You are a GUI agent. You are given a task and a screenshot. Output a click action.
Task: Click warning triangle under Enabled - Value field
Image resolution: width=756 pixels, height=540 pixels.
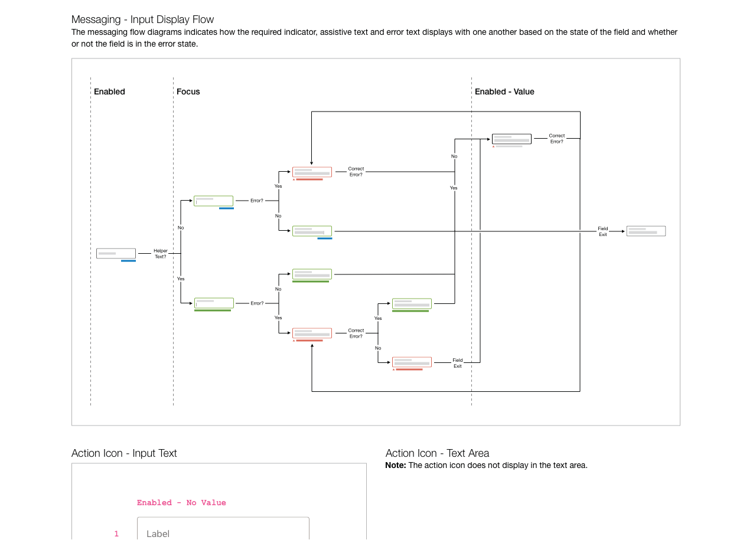click(x=493, y=146)
